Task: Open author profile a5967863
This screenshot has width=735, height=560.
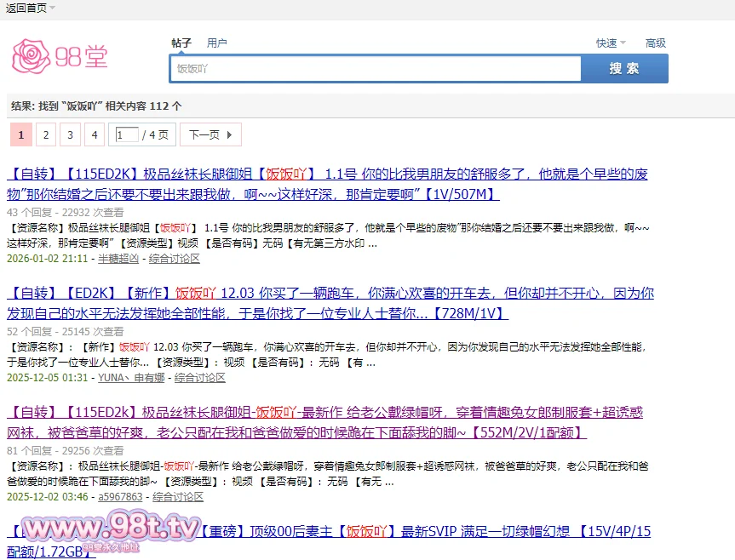Action: pyautogui.click(x=122, y=496)
